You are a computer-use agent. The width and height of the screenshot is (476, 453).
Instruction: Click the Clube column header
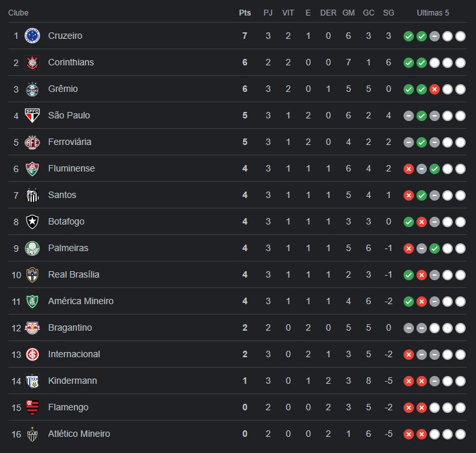pos(18,13)
